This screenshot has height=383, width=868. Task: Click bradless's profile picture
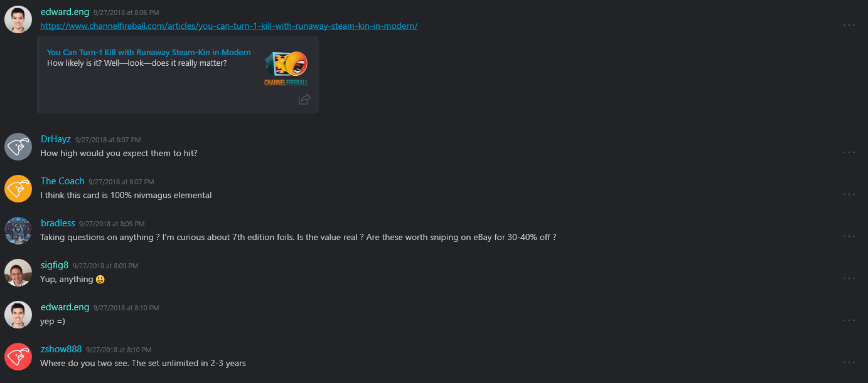18,231
